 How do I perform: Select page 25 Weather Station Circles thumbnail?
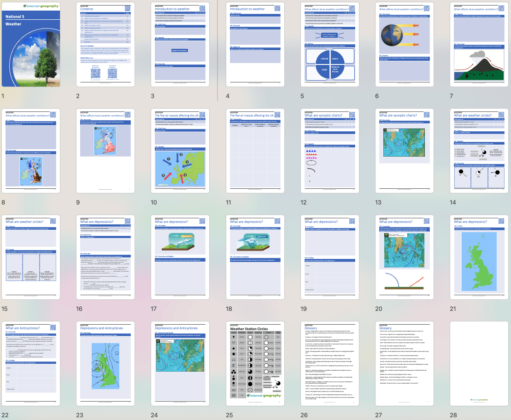(x=255, y=363)
